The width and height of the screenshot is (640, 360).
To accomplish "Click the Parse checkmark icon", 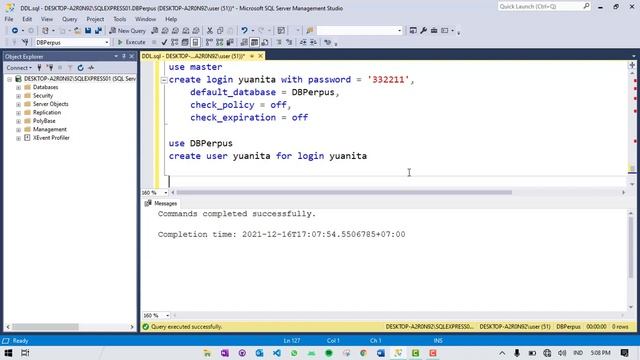I will point(164,42).
